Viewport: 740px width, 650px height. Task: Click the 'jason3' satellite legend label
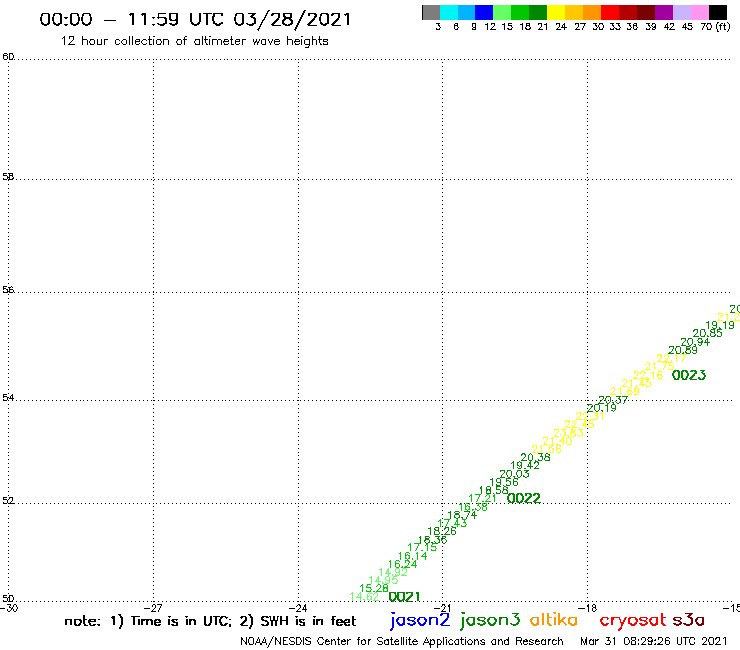[490, 620]
